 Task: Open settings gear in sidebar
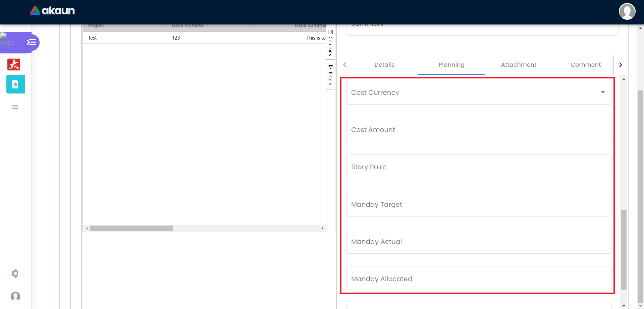coord(15,273)
